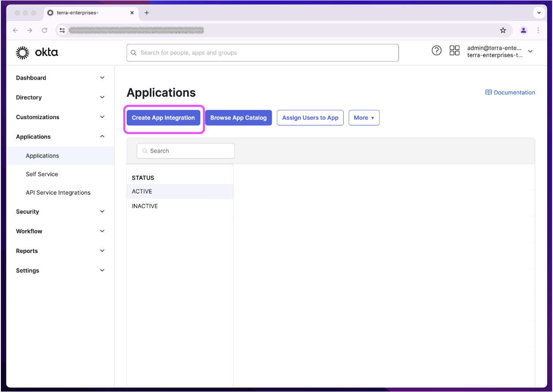The width and height of the screenshot is (553, 392).
Task: Click Create App Integration button
Action: pos(163,118)
